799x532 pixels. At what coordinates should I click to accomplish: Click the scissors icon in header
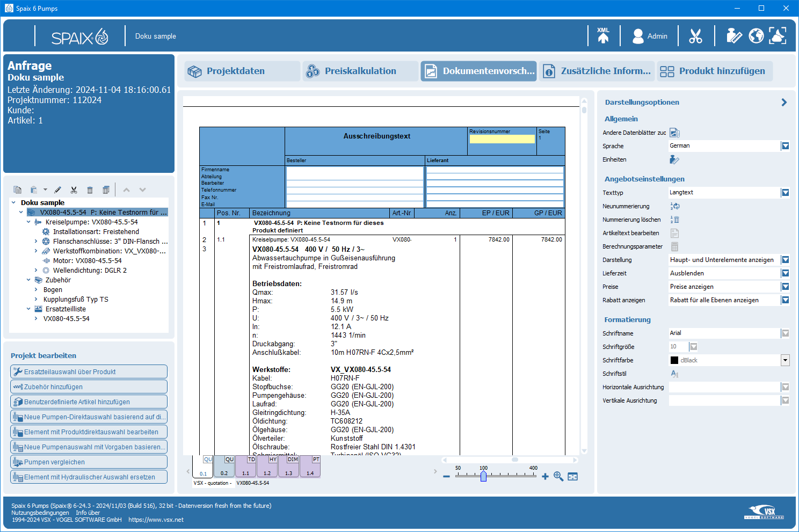coord(696,36)
